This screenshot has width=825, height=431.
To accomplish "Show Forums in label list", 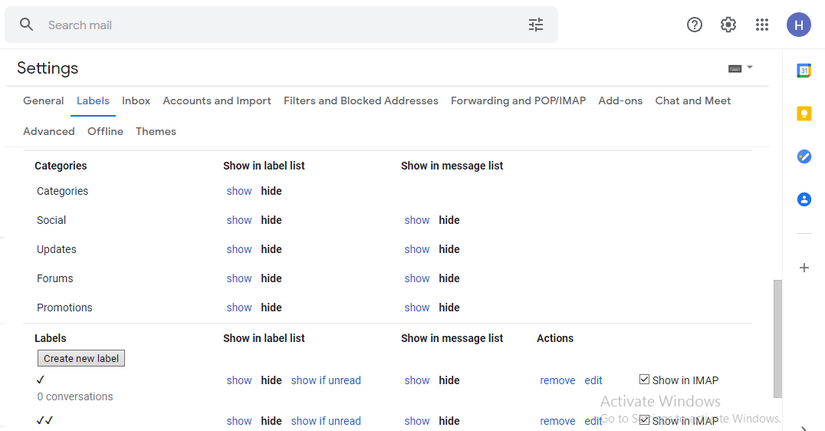I will (x=239, y=278).
